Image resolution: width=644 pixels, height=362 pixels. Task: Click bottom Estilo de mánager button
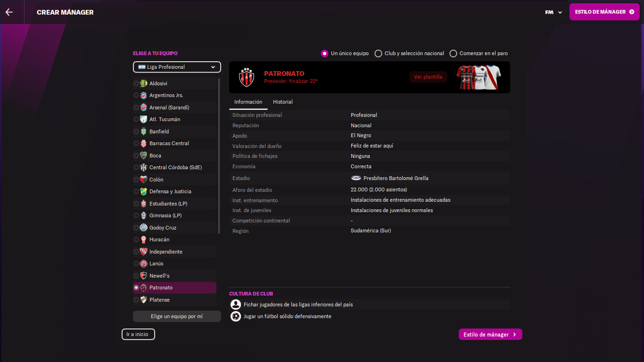click(x=490, y=334)
